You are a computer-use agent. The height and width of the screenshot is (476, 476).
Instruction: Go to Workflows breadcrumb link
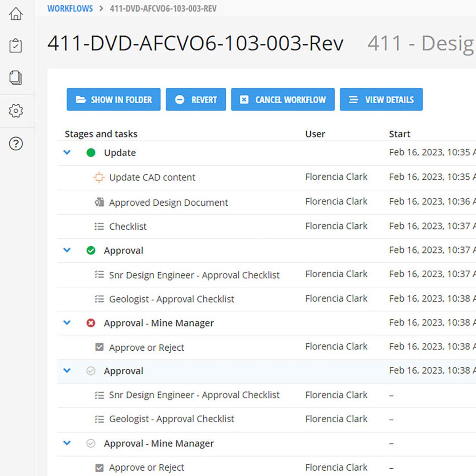coord(70,8)
